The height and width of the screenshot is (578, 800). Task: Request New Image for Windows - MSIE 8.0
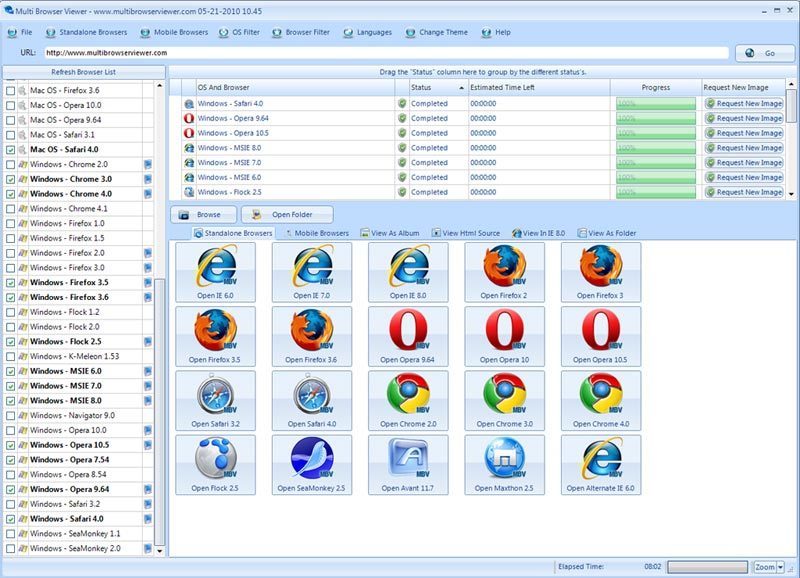point(744,148)
